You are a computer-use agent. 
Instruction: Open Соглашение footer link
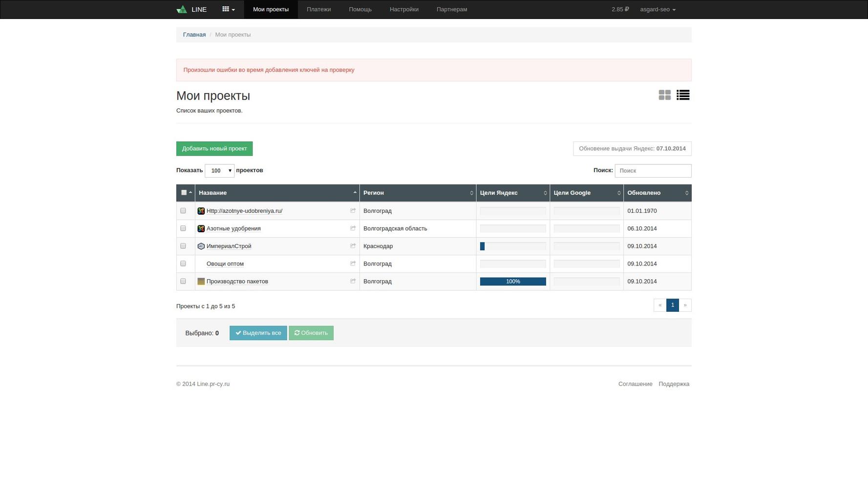635,384
